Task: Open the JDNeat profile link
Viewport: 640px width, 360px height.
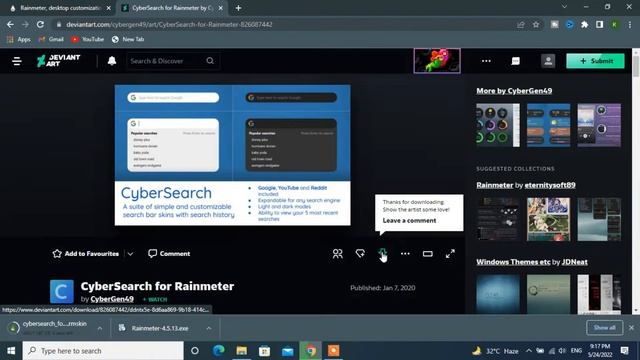Action: pyautogui.click(x=574, y=262)
